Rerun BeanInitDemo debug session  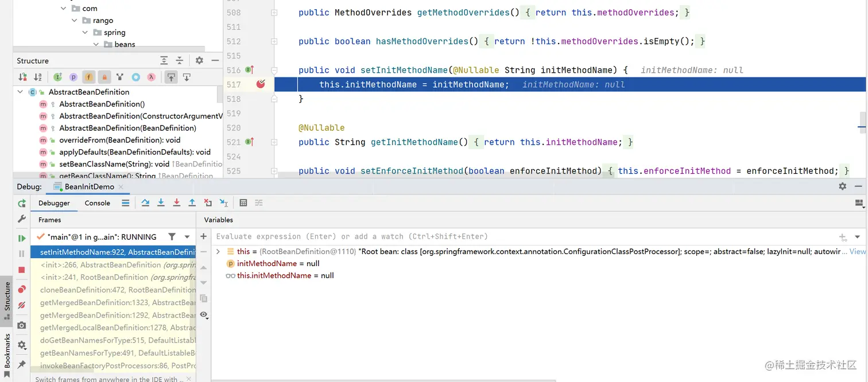point(22,204)
